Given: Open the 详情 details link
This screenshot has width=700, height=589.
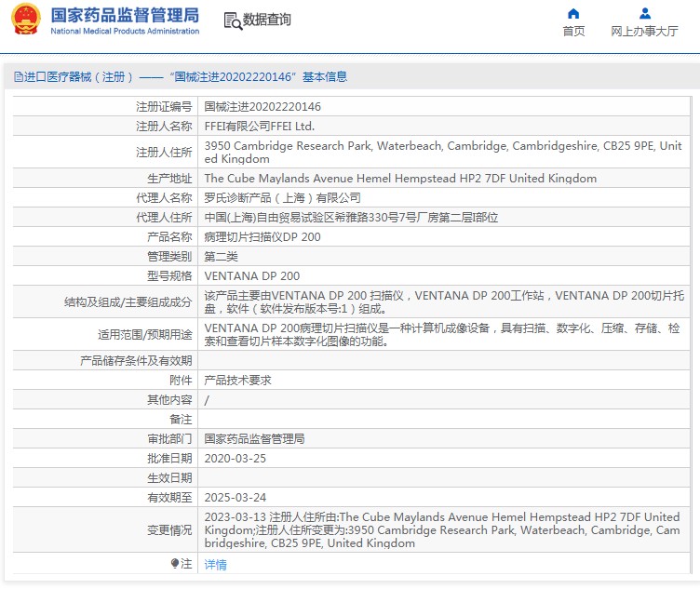Looking at the screenshot, I should [x=216, y=565].
